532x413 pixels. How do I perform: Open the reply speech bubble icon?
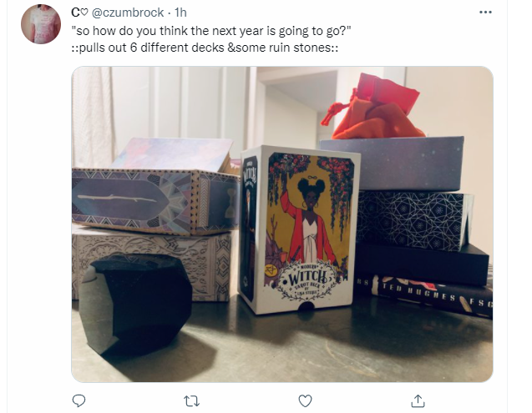pos(79,400)
